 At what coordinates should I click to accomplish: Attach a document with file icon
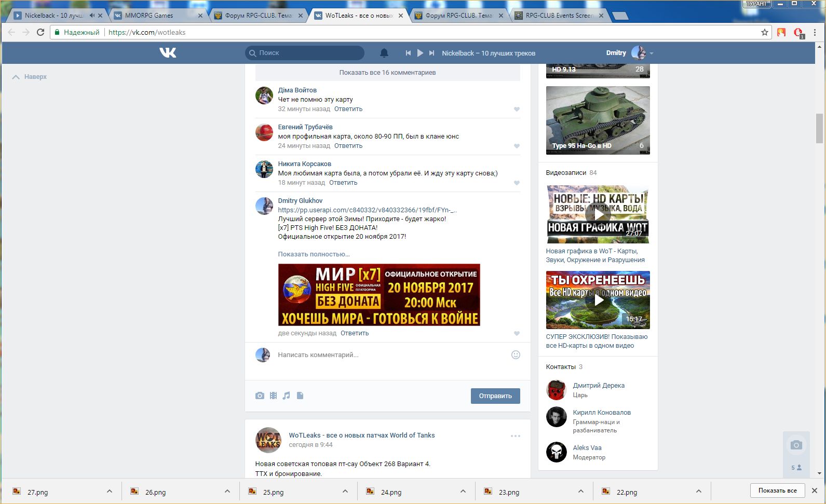(300, 396)
